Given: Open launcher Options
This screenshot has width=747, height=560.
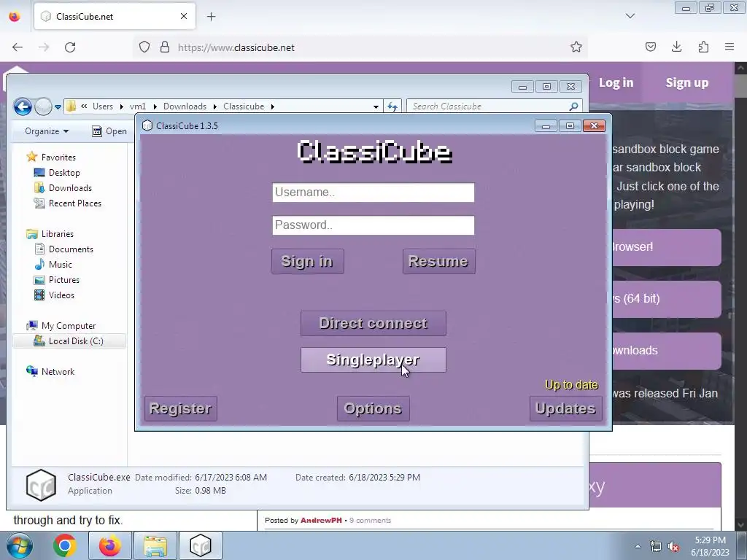Looking at the screenshot, I should (x=373, y=408).
